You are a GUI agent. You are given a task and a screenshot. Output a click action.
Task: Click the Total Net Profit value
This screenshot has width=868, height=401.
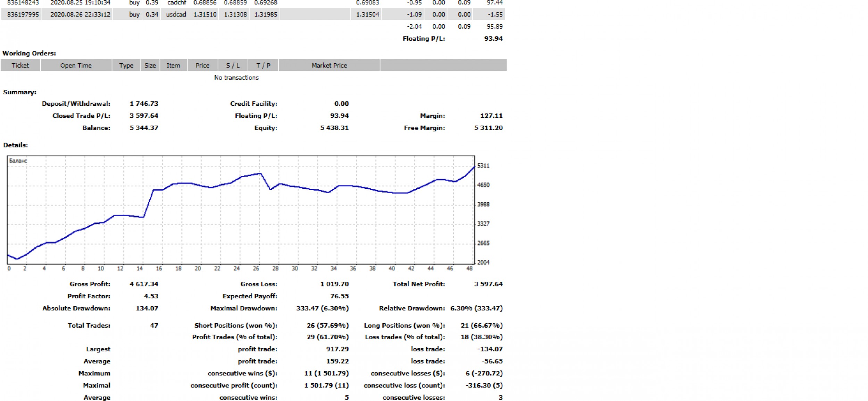click(488, 284)
